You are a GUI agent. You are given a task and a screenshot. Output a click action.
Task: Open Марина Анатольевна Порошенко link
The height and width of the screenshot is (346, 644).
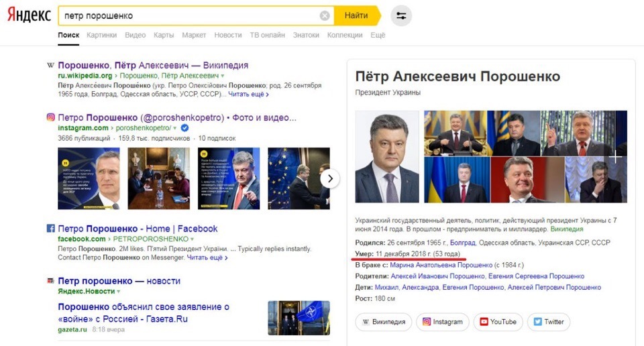point(441,265)
